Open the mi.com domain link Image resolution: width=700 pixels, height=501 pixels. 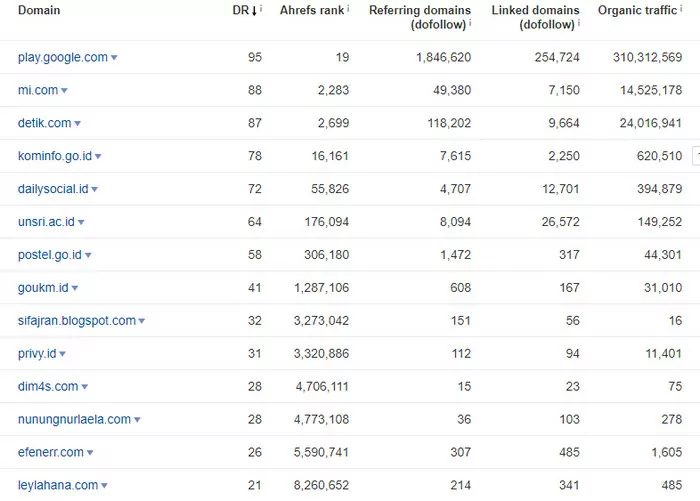click(x=38, y=90)
